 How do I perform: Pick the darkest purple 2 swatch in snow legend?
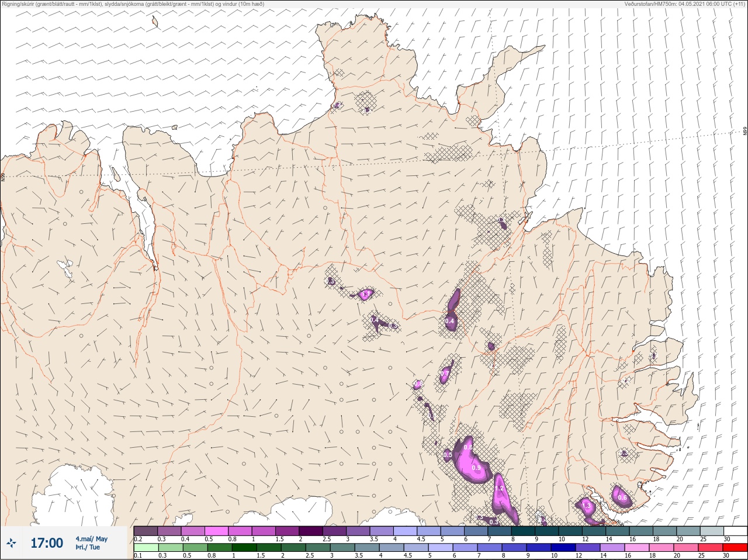coord(311,531)
